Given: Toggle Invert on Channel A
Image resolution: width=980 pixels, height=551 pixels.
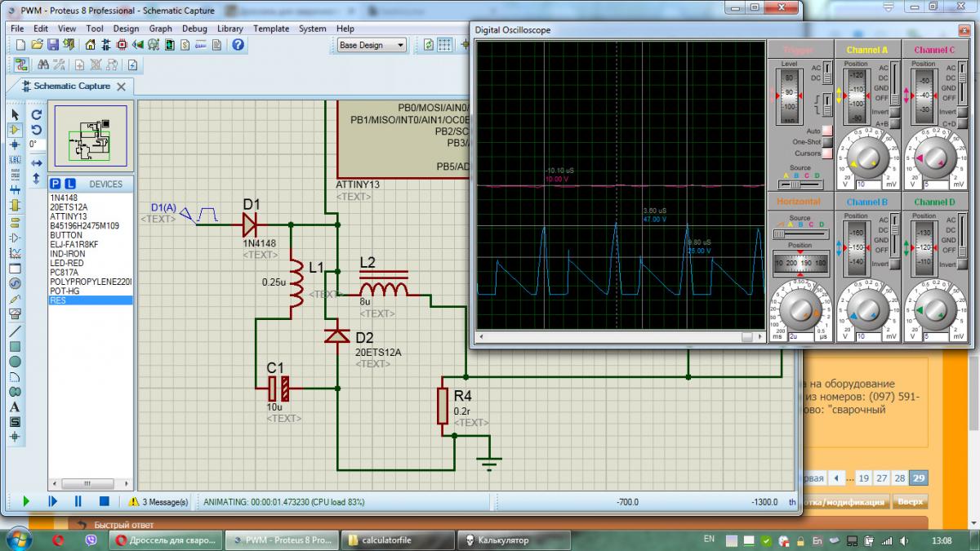Looking at the screenshot, I should tap(895, 112).
